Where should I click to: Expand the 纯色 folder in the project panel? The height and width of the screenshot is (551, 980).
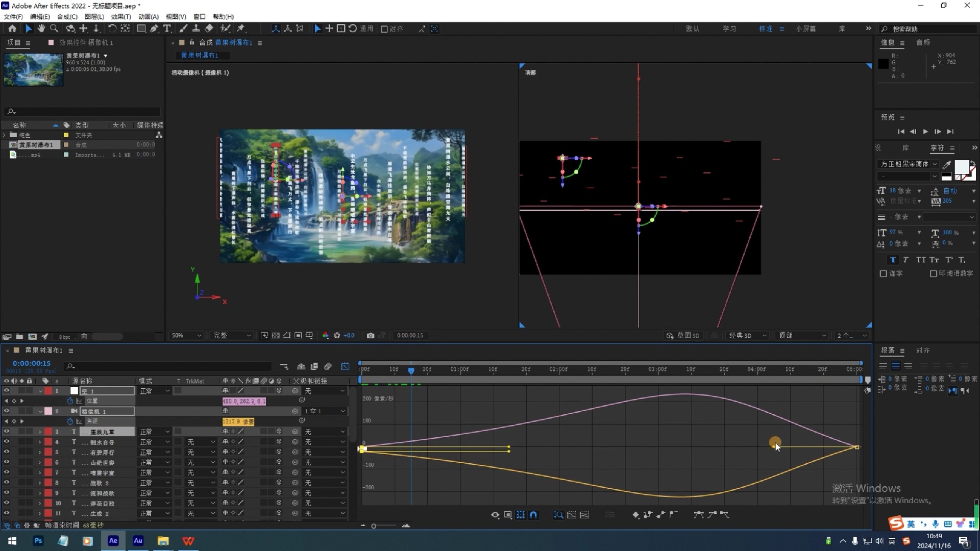point(4,135)
